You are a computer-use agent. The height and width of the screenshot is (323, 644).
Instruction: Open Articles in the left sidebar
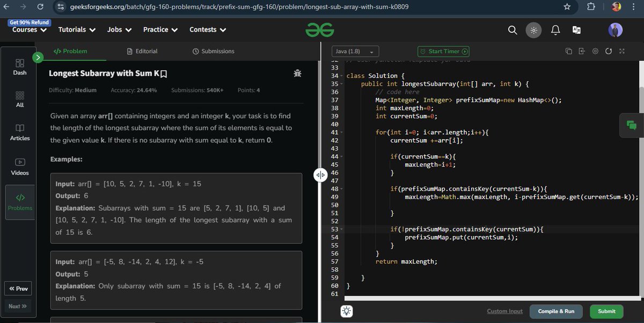pyautogui.click(x=20, y=133)
